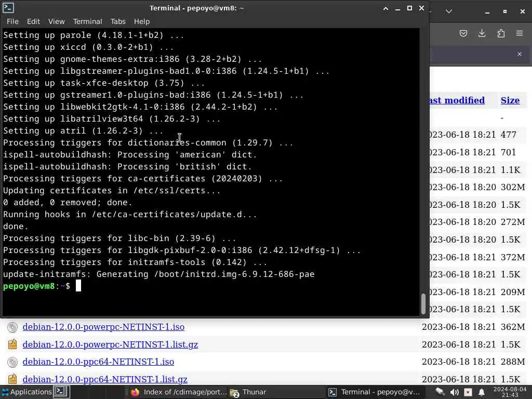532x399 pixels.
Task: Click size value 1.1K in Firefox listing
Action: [510, 170]
